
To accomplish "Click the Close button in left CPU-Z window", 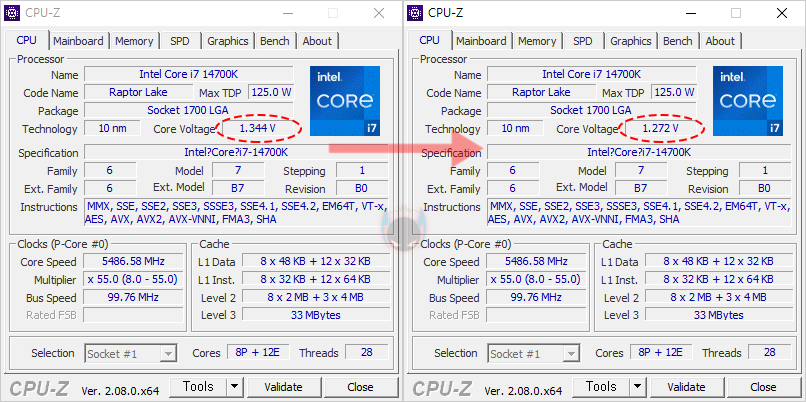I will click(x=360, y=387).
